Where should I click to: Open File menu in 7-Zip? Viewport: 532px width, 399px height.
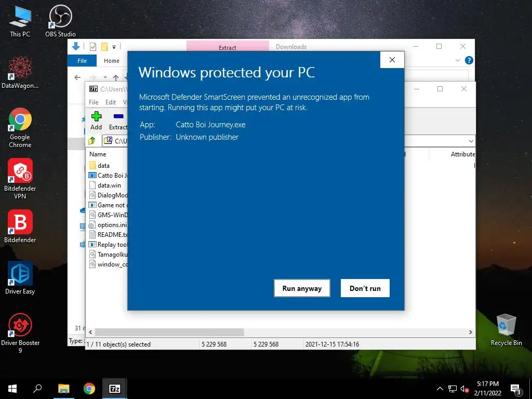tap(94, 102)
